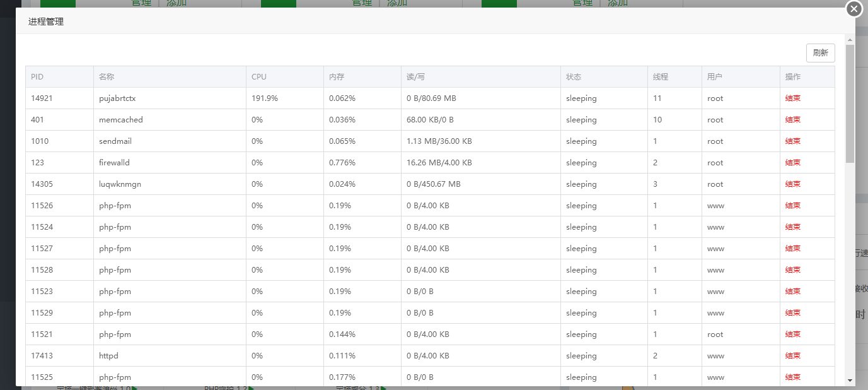Select the CPU column header
868x390 pixels.
[285, 77]
